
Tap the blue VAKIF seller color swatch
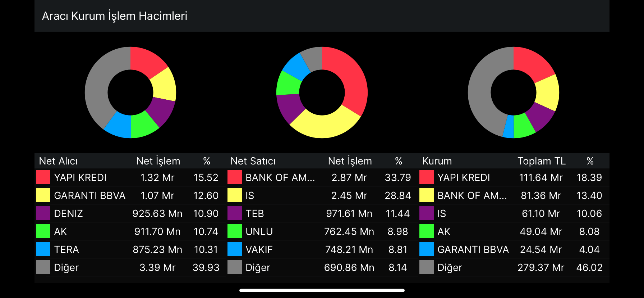tap(235, 249)
